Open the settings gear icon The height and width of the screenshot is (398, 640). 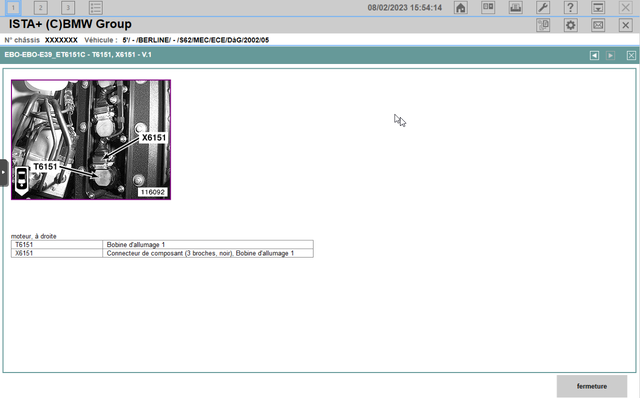(570, 25)
